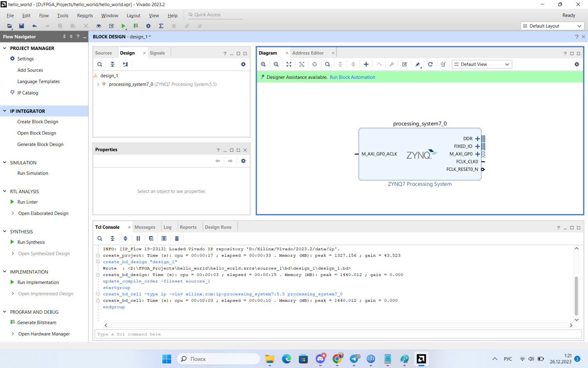Click Generate Bitstream in Flow Navigator
Image resolution: width=588 pixels, height=368 pixels.
[x=37, y=322]
